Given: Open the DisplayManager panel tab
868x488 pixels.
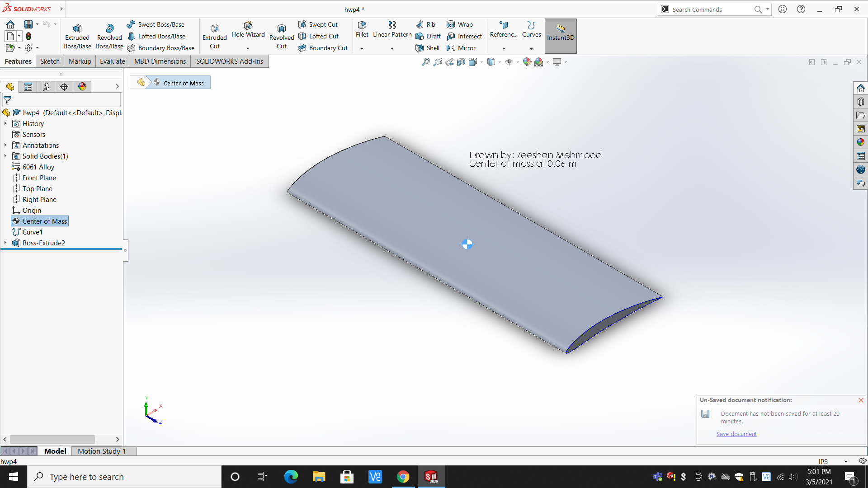Looking at the screenshot, I should point(82,87).
